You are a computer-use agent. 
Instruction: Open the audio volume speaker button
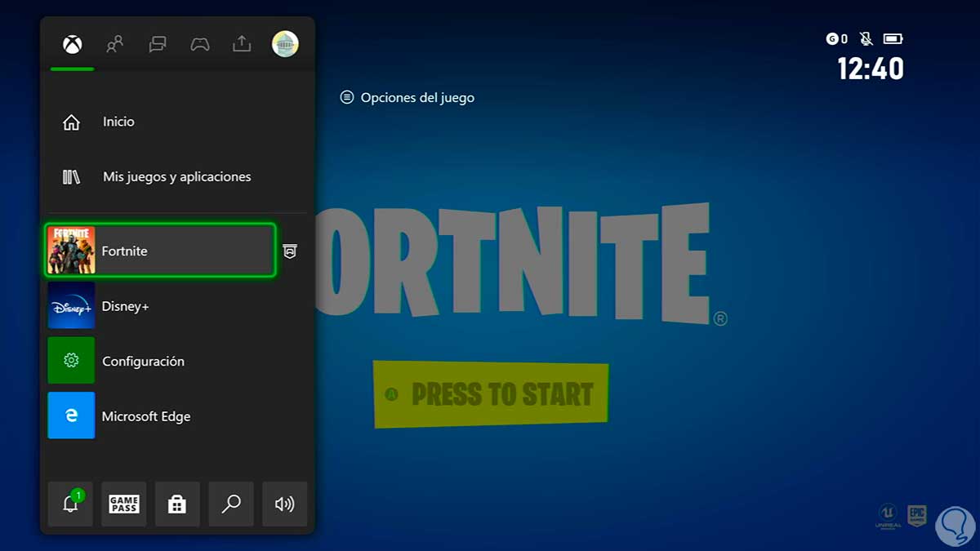click(284, 504)
